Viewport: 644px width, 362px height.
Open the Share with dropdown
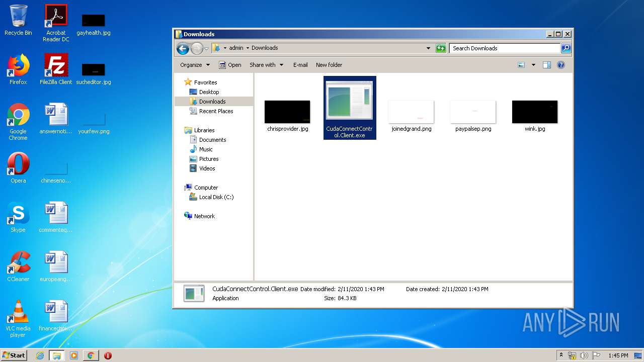click(266, 65)
